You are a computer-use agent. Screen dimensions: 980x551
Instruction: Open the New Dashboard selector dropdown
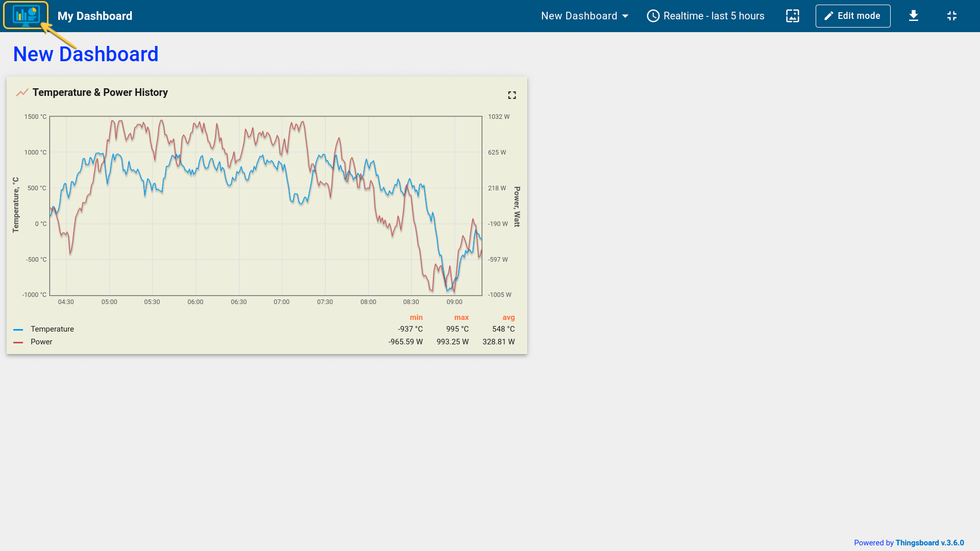tap(579, 16)
